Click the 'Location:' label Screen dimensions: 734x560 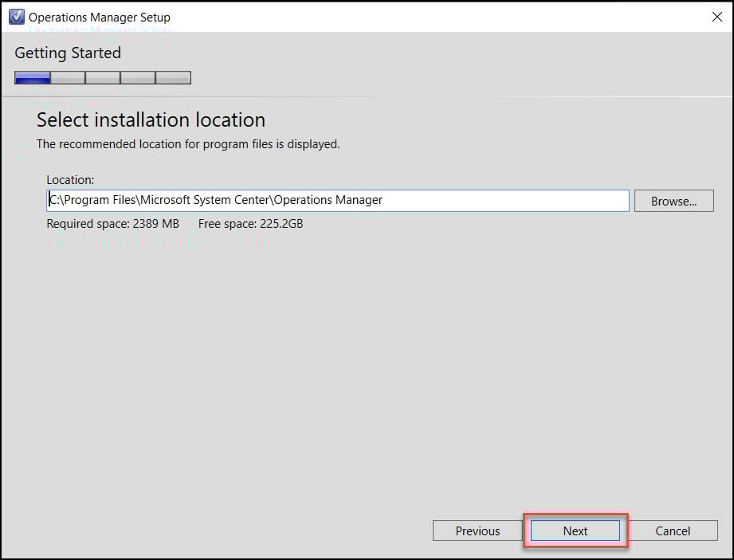(x=70, y=180)
